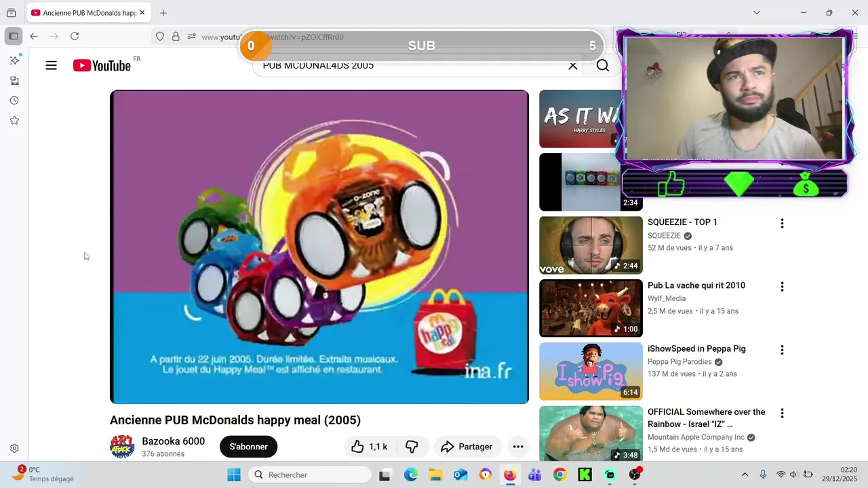Close the Ancienne PUB McDonalds tab

(142, 13)
